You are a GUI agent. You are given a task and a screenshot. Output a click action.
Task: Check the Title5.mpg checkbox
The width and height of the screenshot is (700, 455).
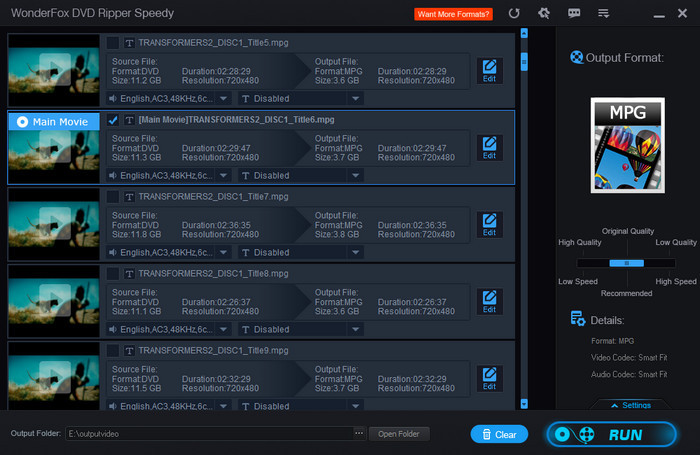tap(113, 43)
